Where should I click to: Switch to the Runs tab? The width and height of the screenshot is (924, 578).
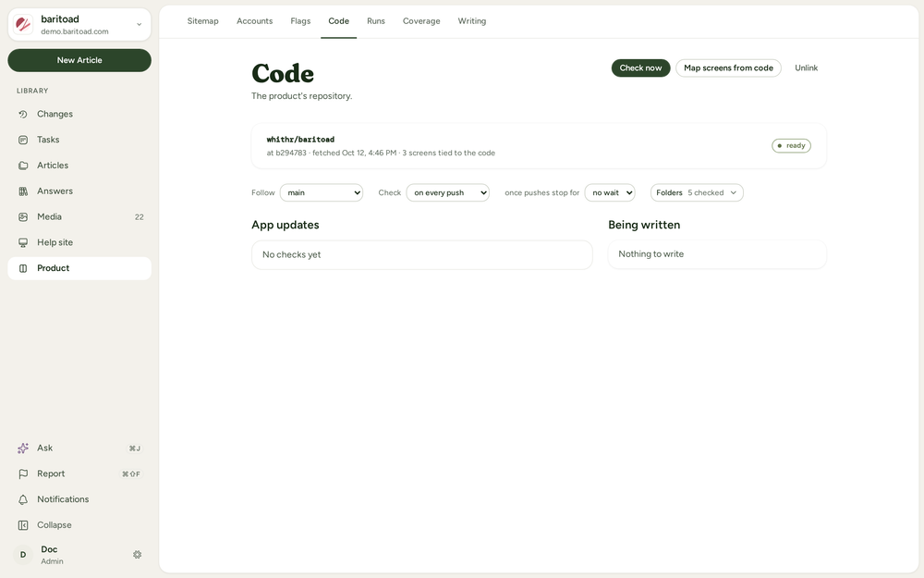click(376, 21)
